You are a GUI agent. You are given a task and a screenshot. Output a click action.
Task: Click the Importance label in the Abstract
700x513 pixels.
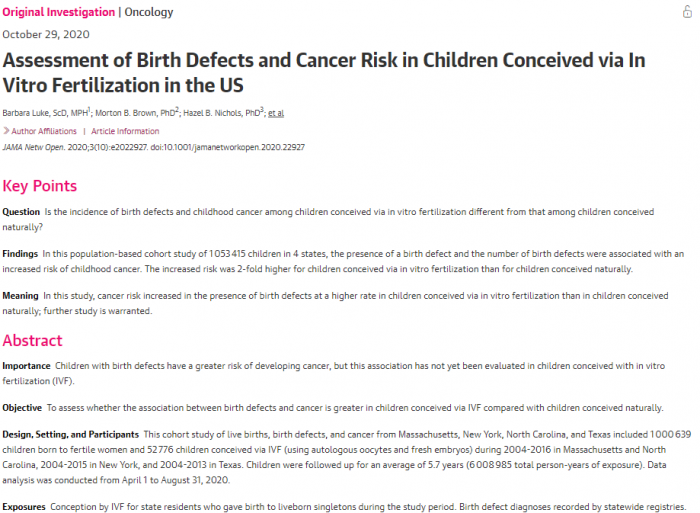pos(27,366)
